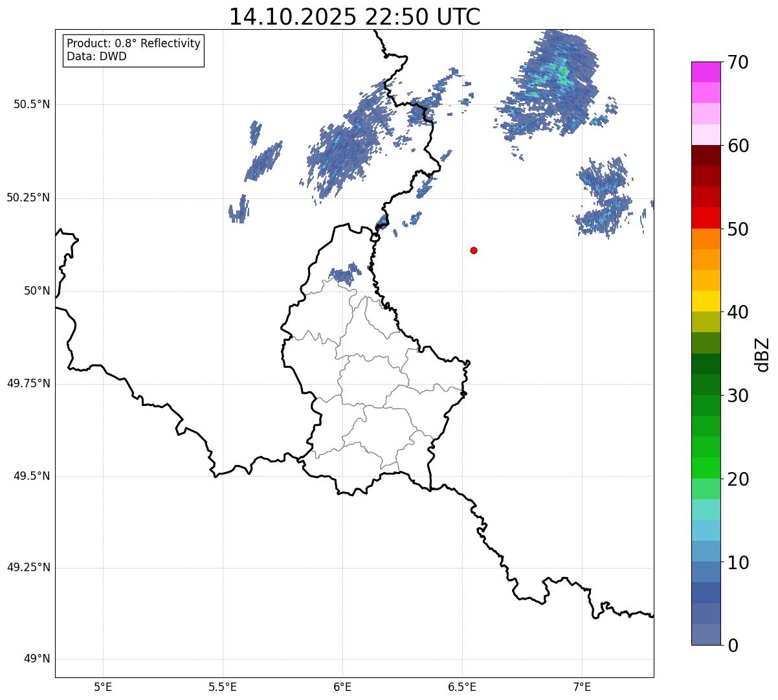Image resolution: width=778 pixels, height=700 pixels.
Task: Click the turquoise colorbar segment below 20
Action: pos(706,509)
